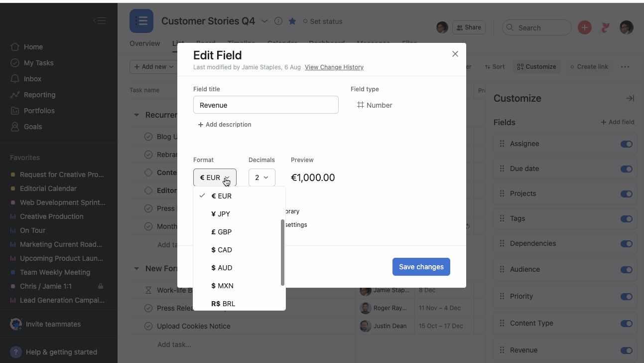The image size is (644, 363).
Task: Switch to the Board tab
Action: [205, 43]
